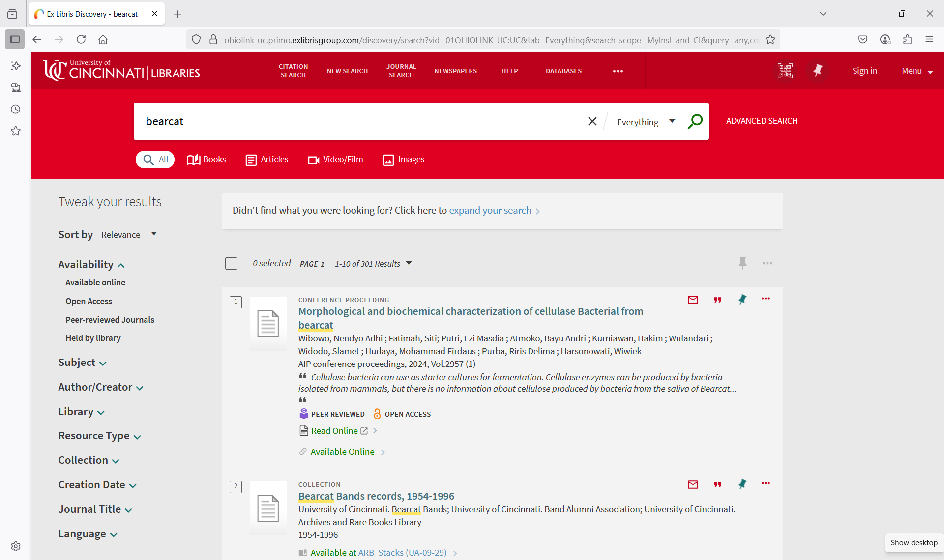Select the Books resource filter icon
Screen dimensions: 944x560
pyautogui.click(x=193, y=159)
